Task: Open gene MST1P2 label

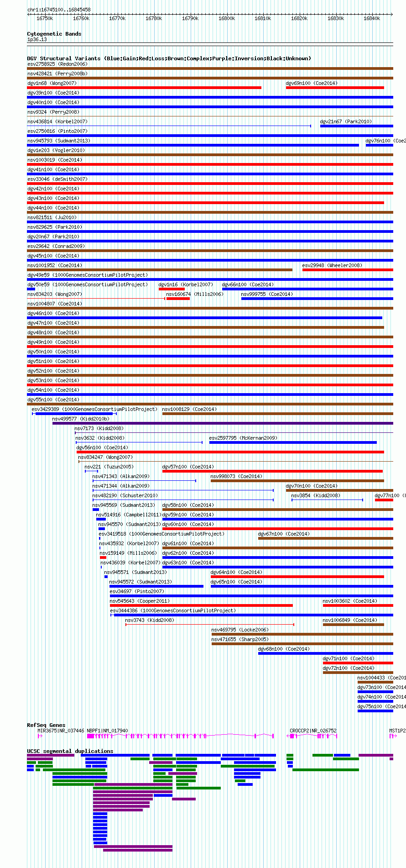Action: point(398,731)
